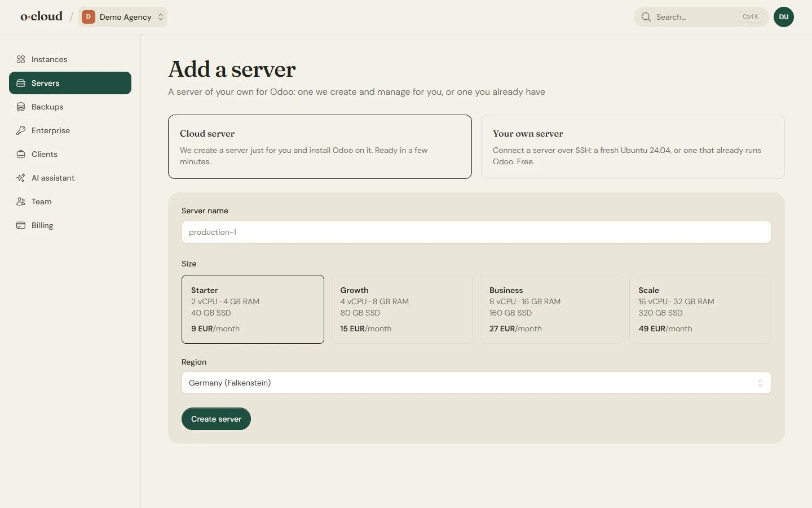
Task: Open the Region dropdown showing Germany (Falkenstein)
Action: click(476, 383)
